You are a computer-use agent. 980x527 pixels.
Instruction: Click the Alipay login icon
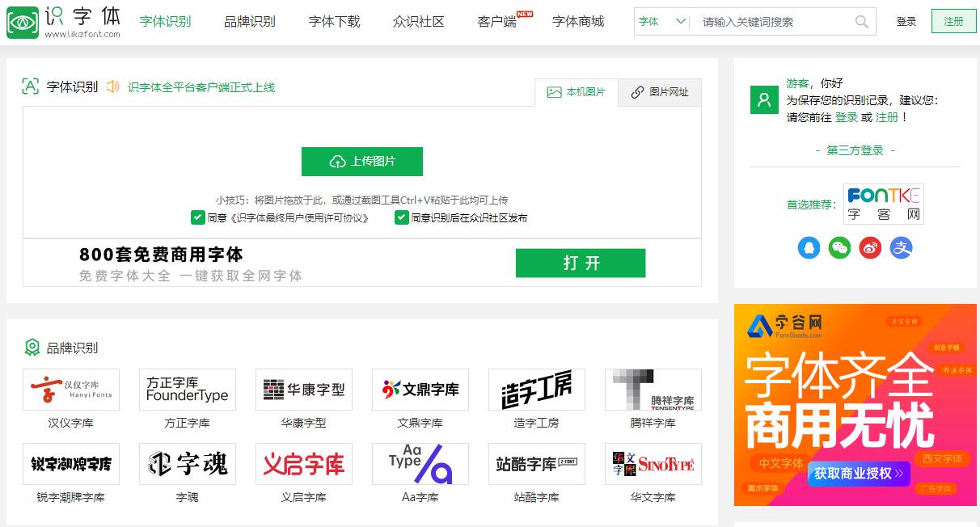tap(901, 247)
